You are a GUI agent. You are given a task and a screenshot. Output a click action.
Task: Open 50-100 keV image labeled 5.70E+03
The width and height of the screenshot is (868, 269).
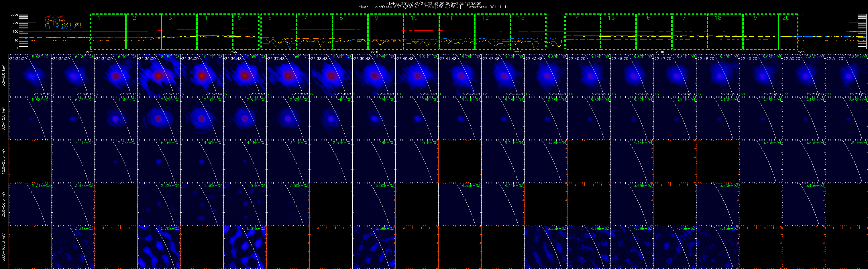159,247
